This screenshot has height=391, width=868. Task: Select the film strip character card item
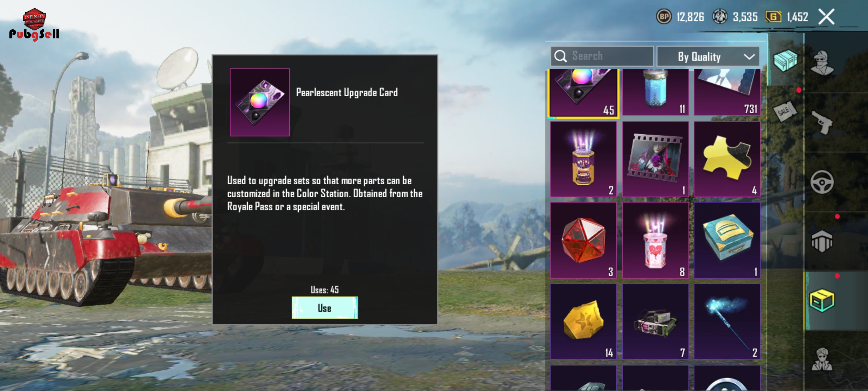point(655,159)
